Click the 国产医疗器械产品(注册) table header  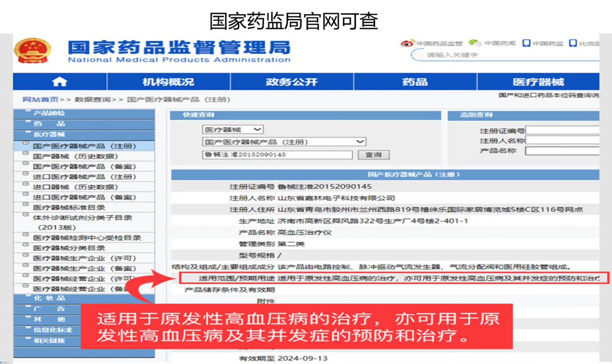(x=385, y=174)
